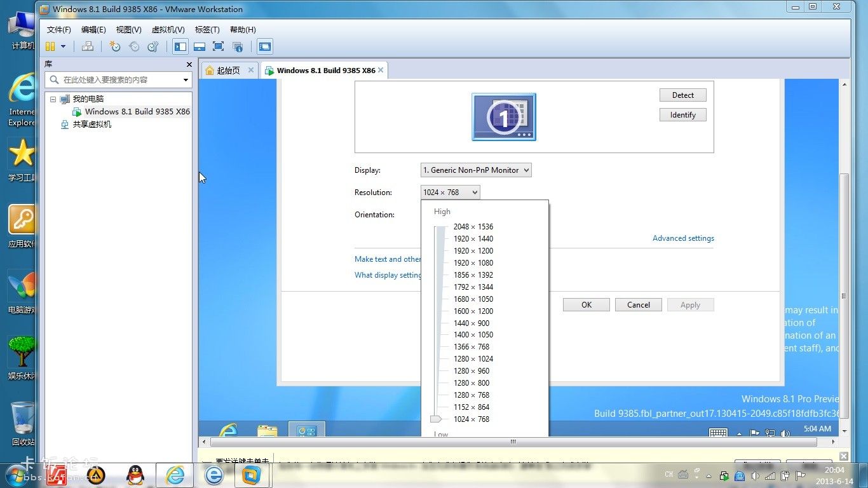This screenshot has width=868, height=488.
Task: Click the VM view vertical scrollbar
Action: [x=844, y=295]
